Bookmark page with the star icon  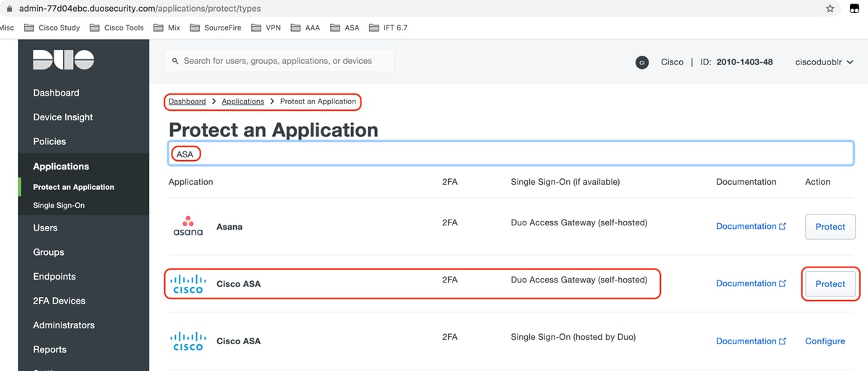(x=830, y=8)
